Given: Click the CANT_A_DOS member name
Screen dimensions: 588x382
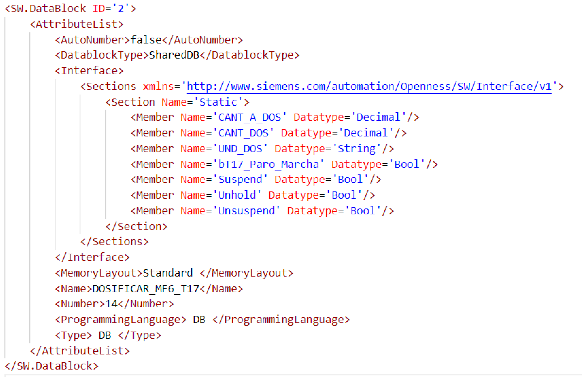Looking at the screenshot, I should point(249,117).
